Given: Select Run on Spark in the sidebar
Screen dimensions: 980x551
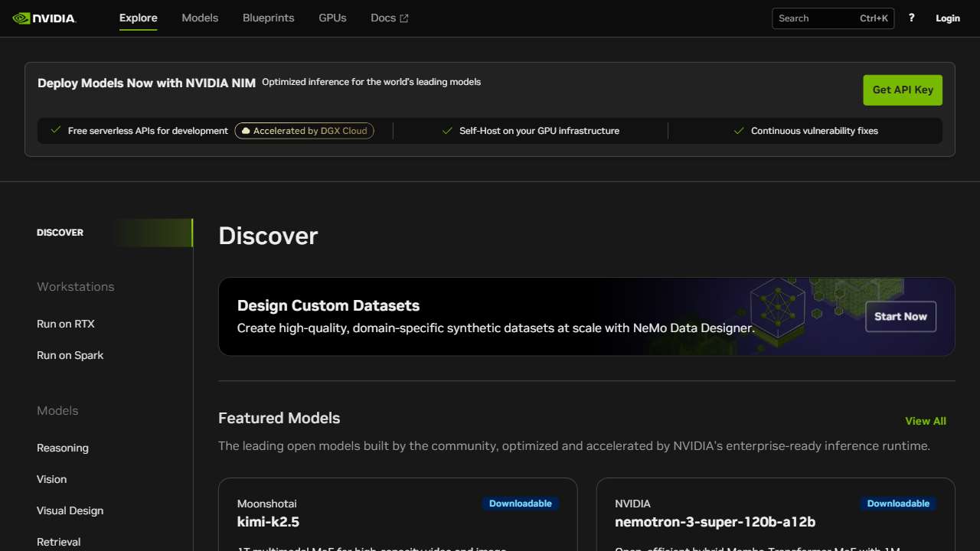Looking at the screenshot, I should tap(70, 355).
